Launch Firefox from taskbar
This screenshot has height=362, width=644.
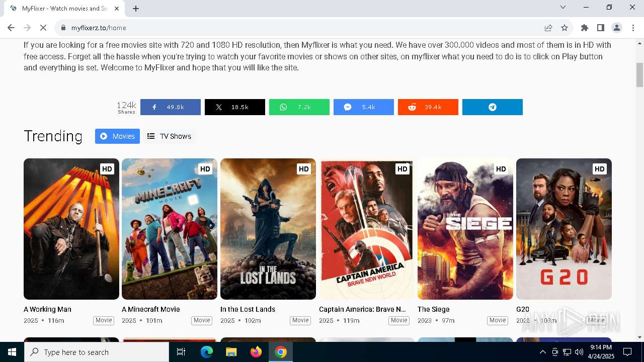point(256,352)
